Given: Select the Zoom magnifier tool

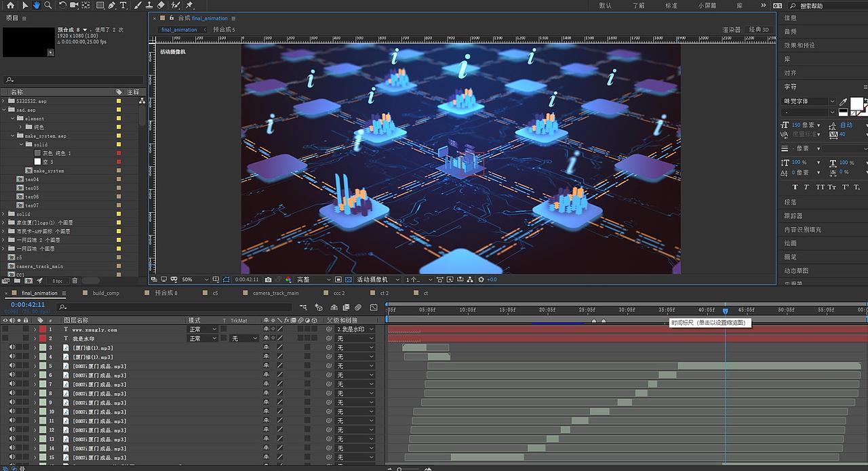Looking at the screenshot, I should point(47,5).
